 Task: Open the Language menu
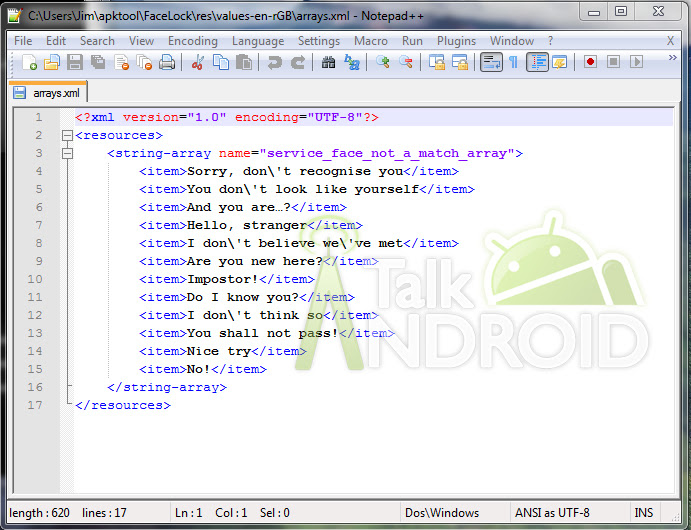[258, 41]
